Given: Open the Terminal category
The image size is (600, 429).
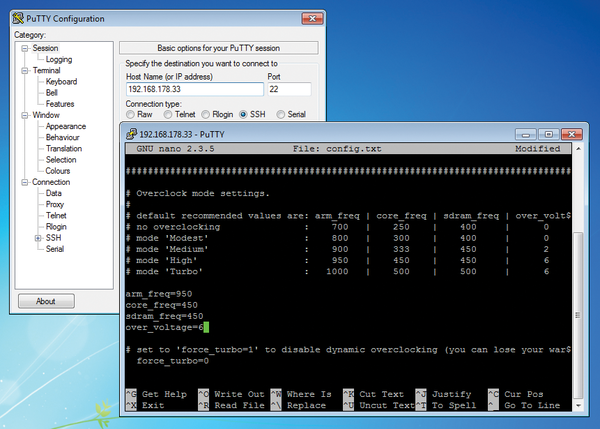Looking at the screenshot, I should point(46,70).
